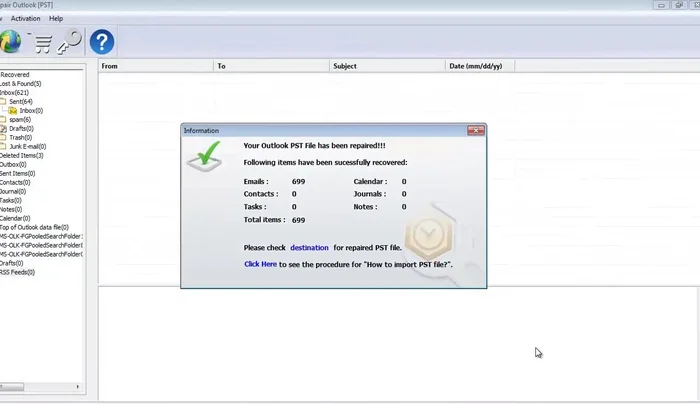This screenshot has width=700, height=404.
Task: Follow the destination link in dialog
Action: click(x=309, y=247)
